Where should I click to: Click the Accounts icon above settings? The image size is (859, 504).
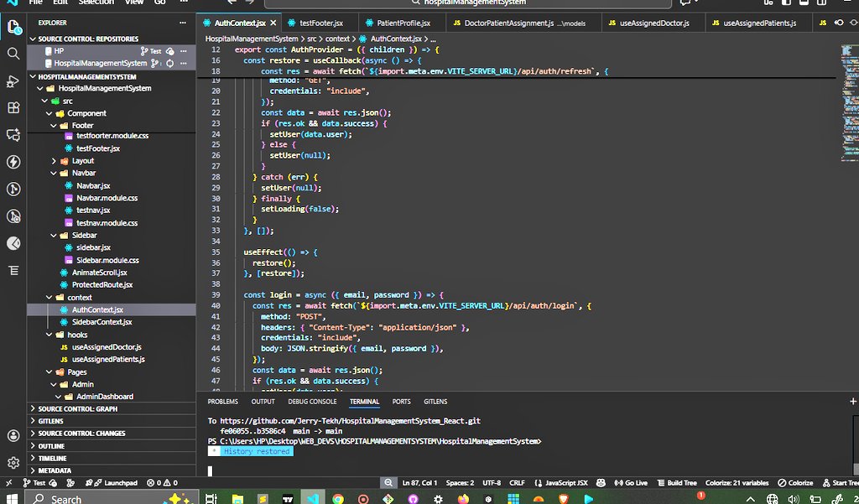coord(13,435)
